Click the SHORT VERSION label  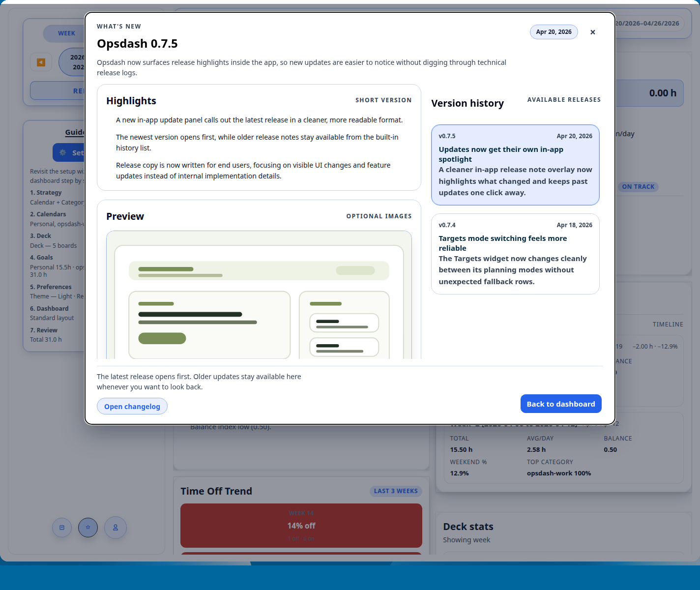click(383, 100)
